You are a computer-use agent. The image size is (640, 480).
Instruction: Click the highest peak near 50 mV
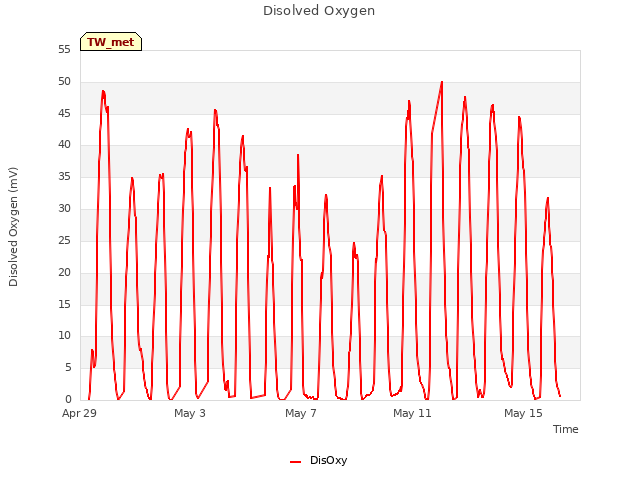pos(442,82)
